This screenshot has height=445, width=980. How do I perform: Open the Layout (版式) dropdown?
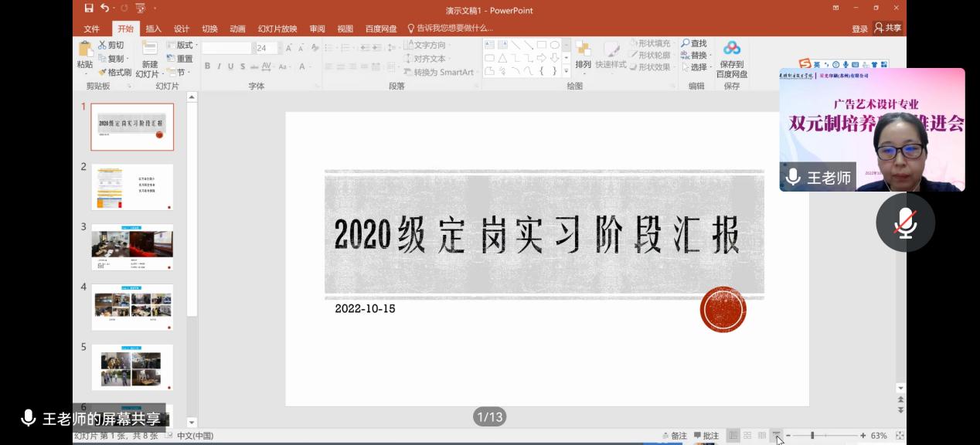pyautogui.click(x=183, y=46)
